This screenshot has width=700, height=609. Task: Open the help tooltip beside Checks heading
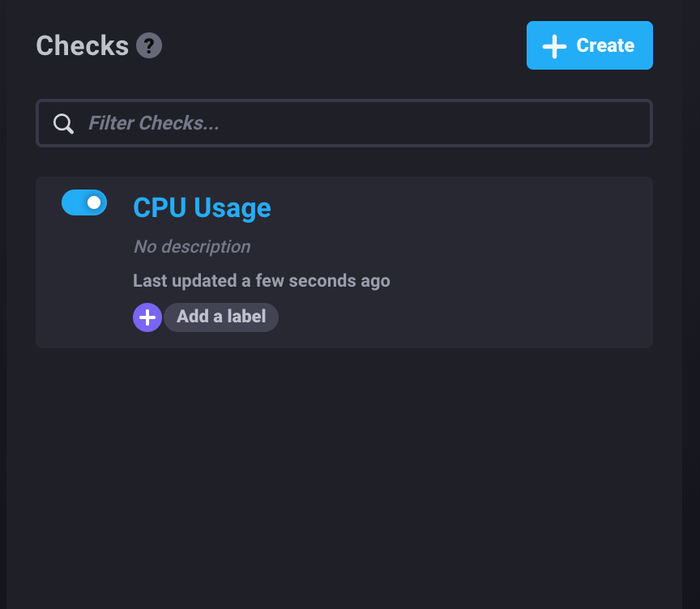(148, 46)
